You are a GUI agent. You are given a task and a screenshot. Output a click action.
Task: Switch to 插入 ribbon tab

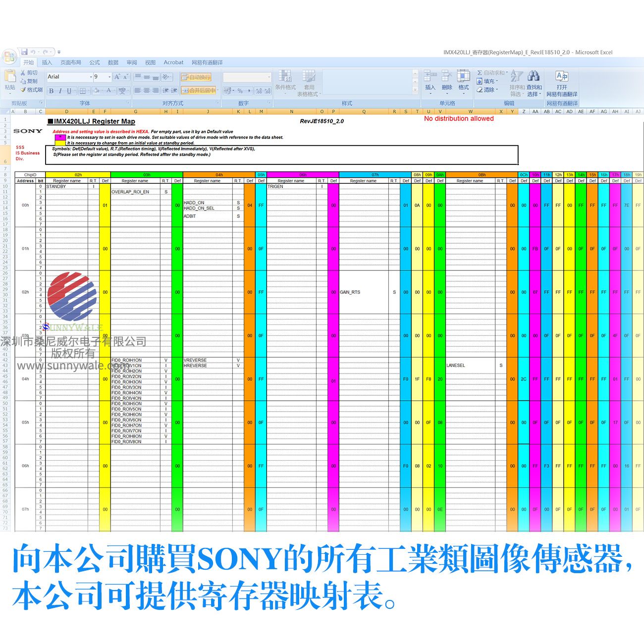coord(47,62)
